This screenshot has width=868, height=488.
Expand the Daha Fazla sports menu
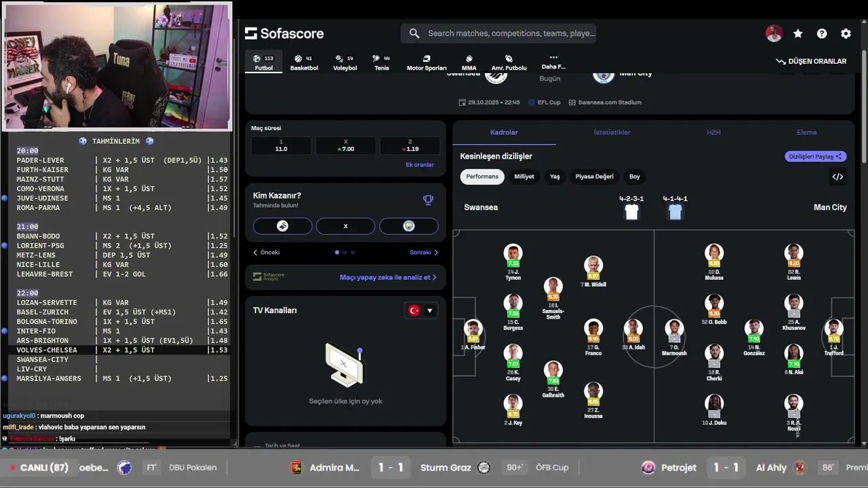pos(553,62)
